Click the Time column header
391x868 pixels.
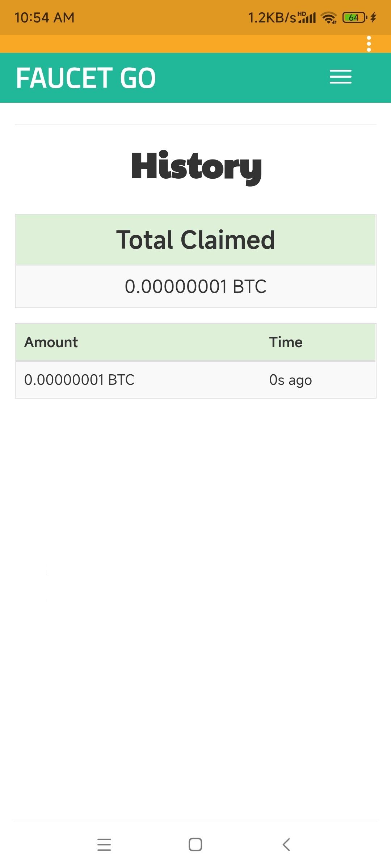point(286,342)
